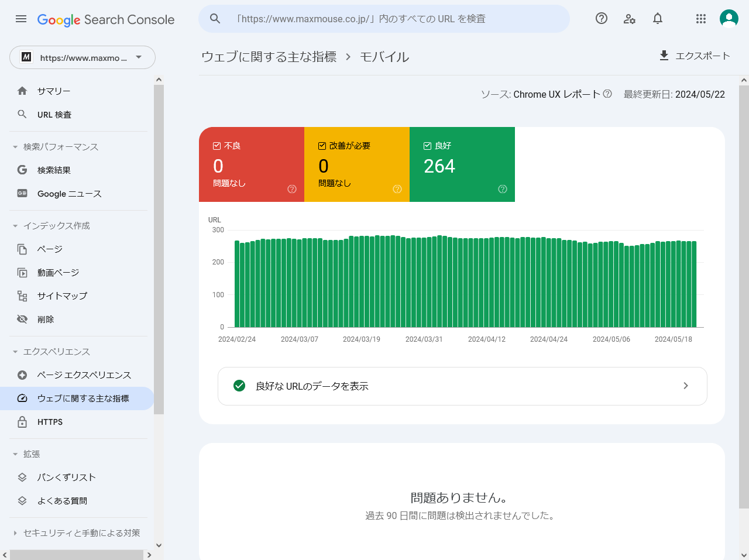
Task: Go back via ウェブに関する主な指標 breadcrumb
Action: tap(269, 57)
